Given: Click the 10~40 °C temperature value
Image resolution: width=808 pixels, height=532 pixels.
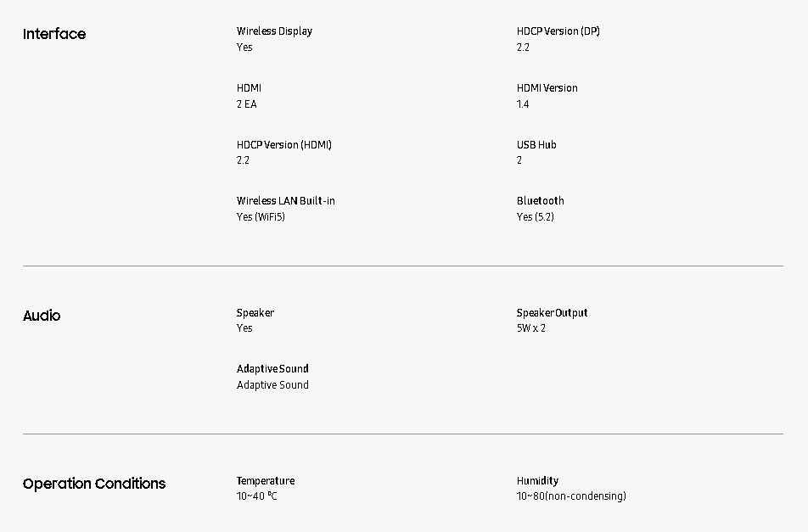Looking at the screenshot, I should pos(256,496).
